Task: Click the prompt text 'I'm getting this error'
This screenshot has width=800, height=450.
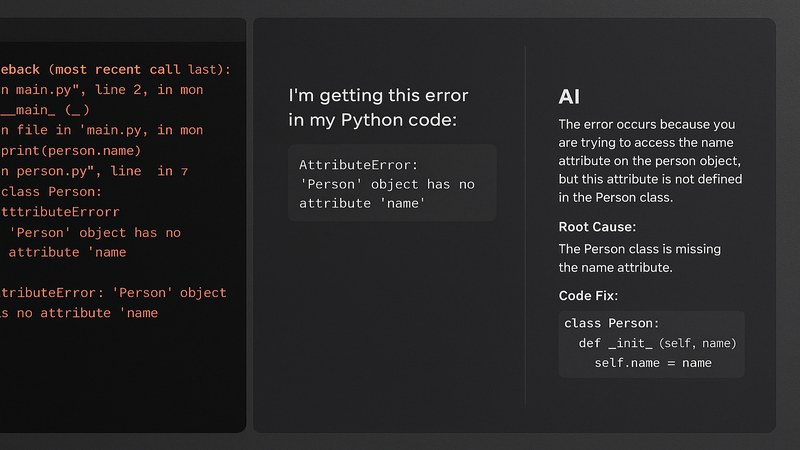Action: (378, 95)
